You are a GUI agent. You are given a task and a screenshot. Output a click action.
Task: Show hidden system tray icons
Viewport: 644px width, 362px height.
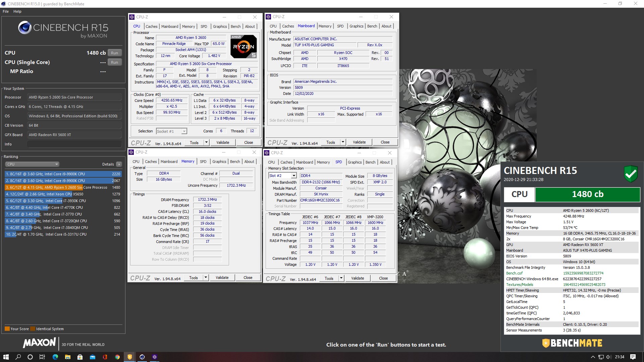pyautogui.click(x=593, y=357)
